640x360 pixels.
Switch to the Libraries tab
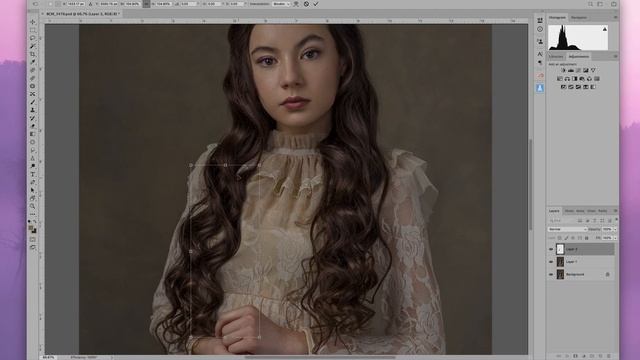[x=556, y=56]
